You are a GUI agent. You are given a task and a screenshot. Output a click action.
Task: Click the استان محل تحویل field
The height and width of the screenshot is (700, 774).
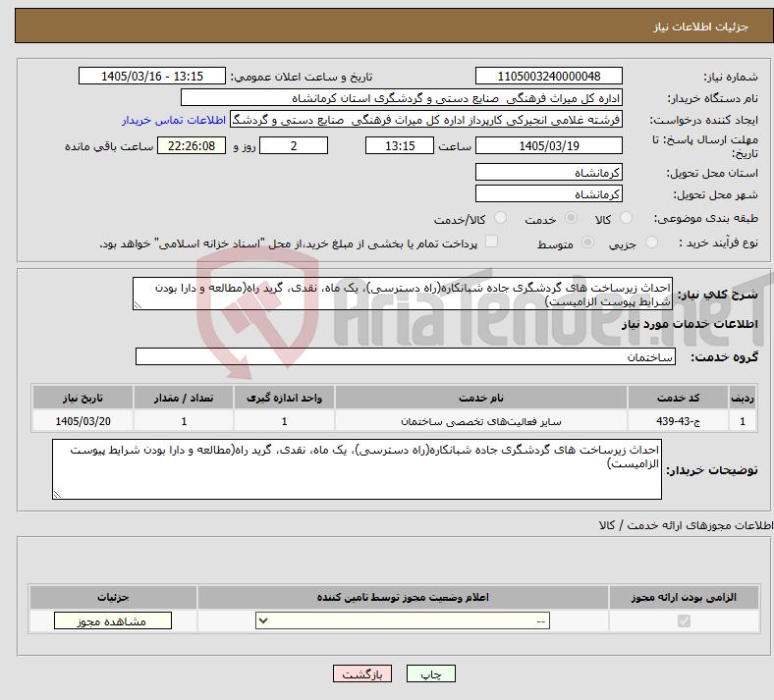tap(549, 172)
